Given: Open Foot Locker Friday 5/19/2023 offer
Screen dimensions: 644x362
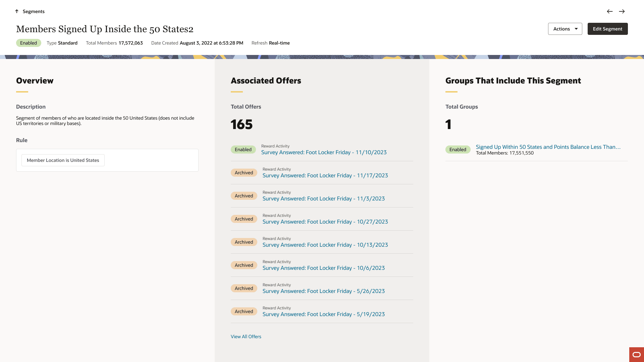Looking at the screenshot, I should (x=323, y=314).
